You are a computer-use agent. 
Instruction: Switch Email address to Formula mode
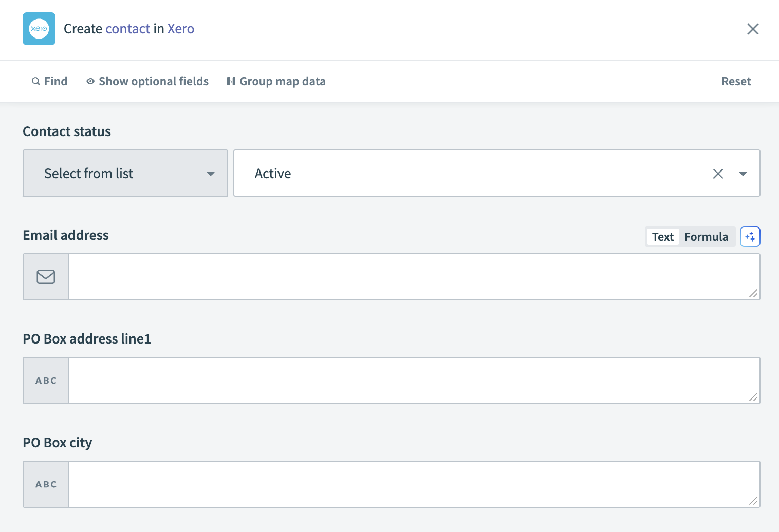(706, 237)
